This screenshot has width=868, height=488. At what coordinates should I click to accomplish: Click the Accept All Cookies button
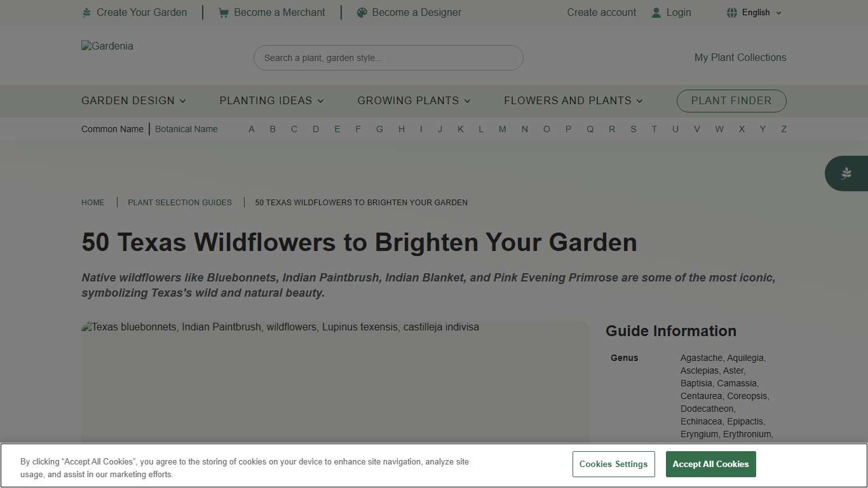click(x=710, y=464)
